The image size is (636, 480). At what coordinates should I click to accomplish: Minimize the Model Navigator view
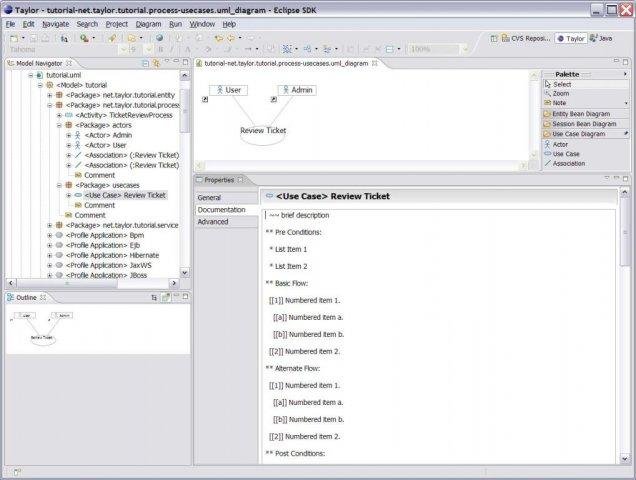click(x=176, y=62)
